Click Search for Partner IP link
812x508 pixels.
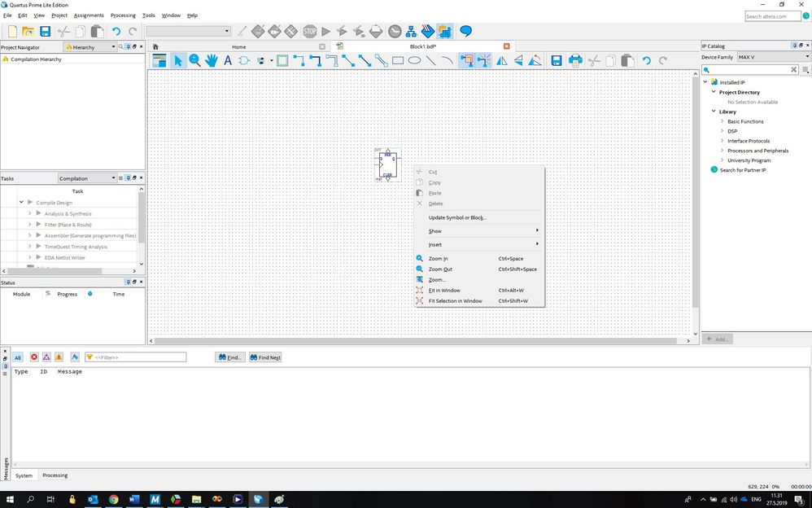click(743, 170)
